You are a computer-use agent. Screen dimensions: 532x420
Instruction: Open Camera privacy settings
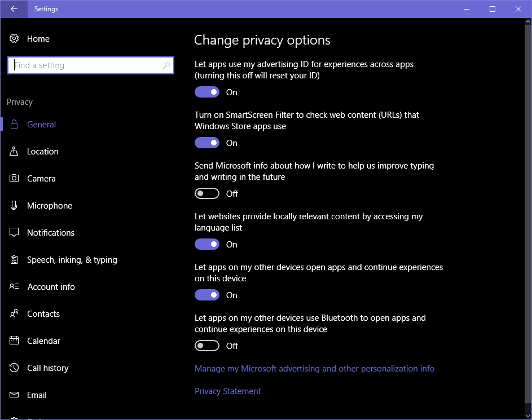[x=41, y=178]
